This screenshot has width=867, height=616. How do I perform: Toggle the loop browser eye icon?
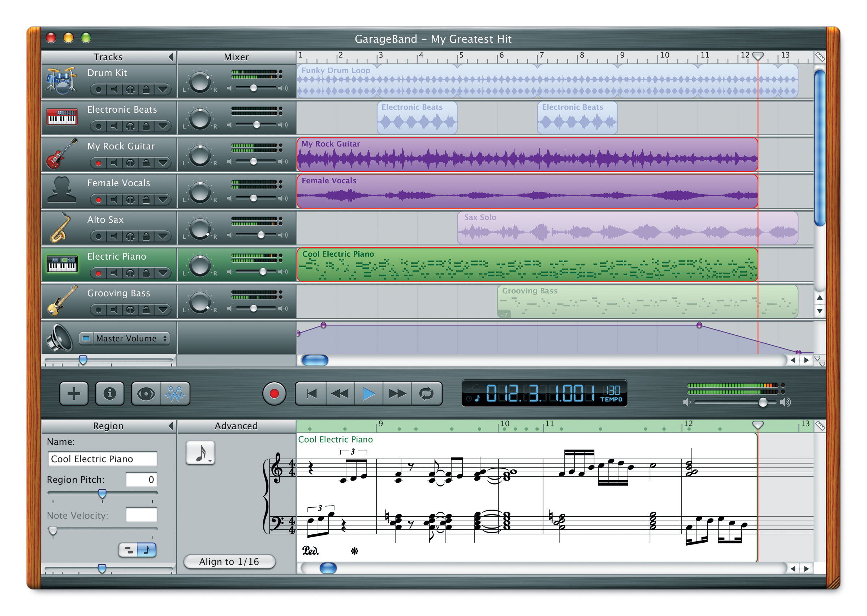(x=146, y=394)
